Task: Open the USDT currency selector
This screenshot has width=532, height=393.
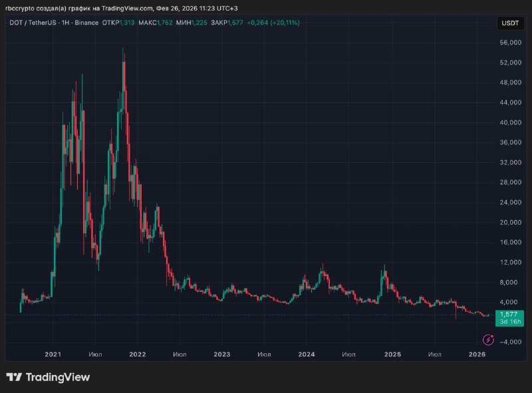Action: 509,24
